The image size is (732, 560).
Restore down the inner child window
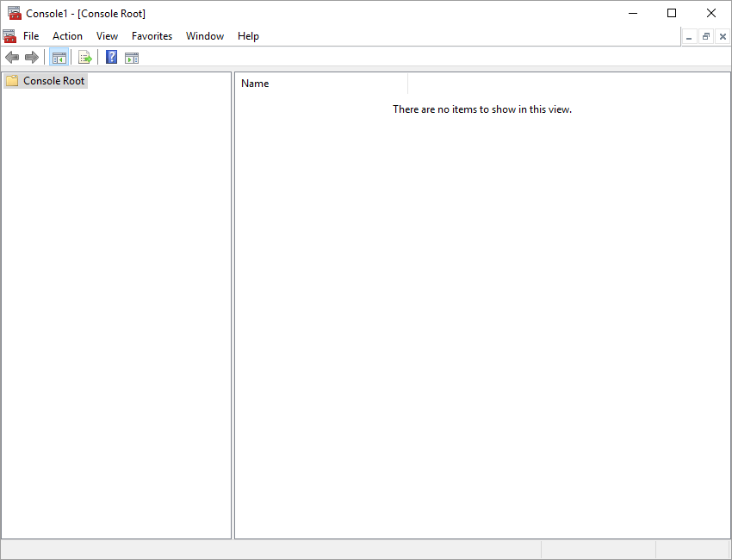point(705,37)
